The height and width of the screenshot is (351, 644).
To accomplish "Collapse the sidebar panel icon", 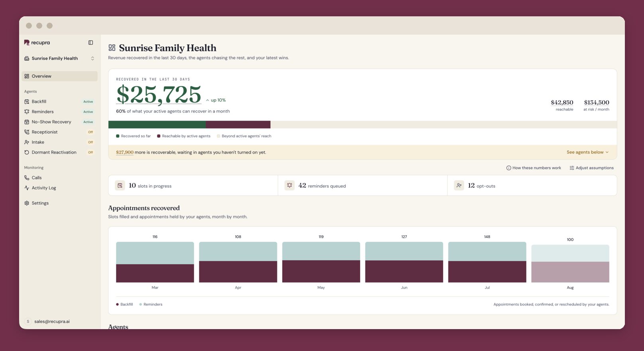I will point(90,43).
